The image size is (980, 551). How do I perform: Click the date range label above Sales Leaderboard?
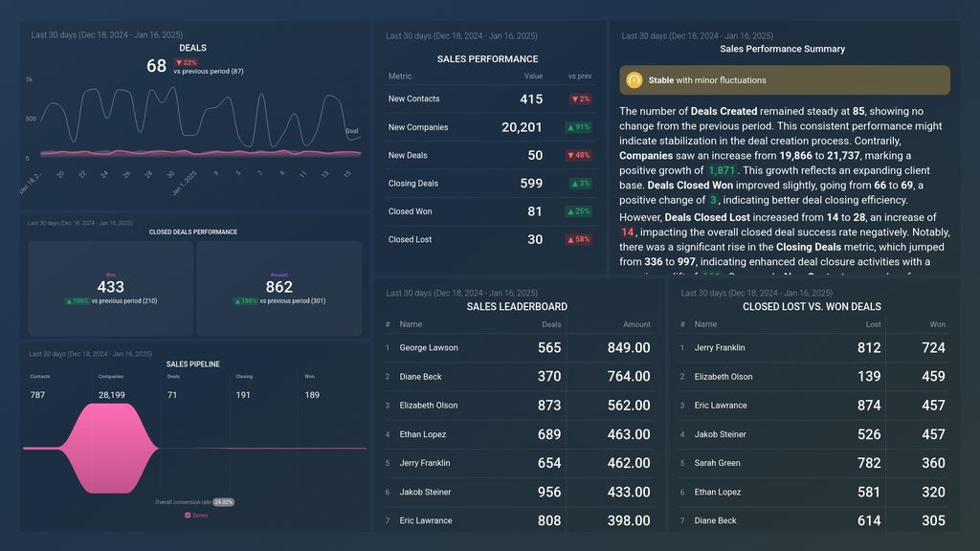pyautogui.click(x=462, y=293)
